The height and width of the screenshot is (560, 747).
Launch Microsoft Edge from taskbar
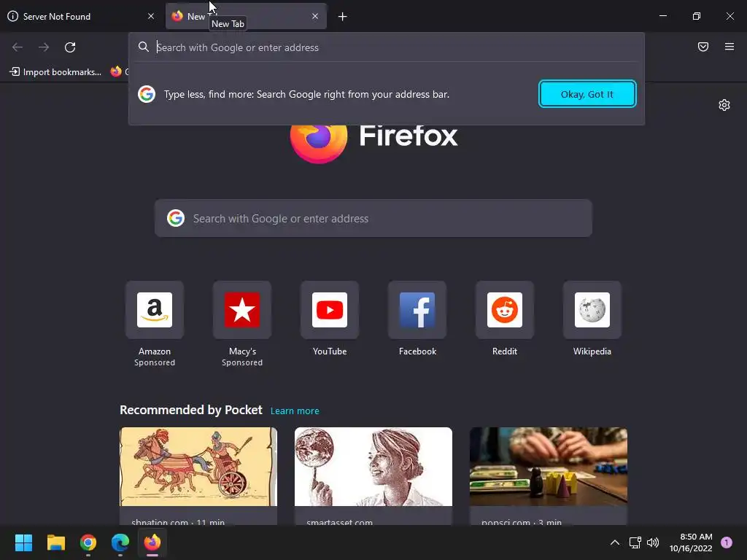point(120,542)
